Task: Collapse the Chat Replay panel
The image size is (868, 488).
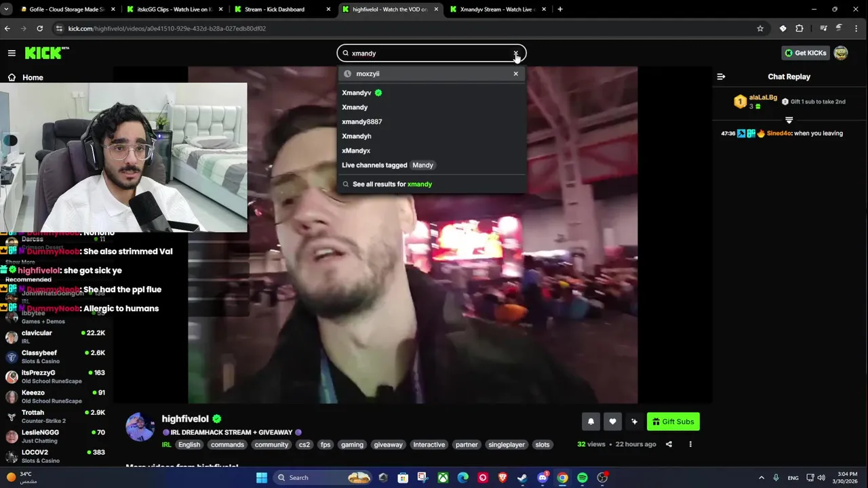Action: [721, 77]
